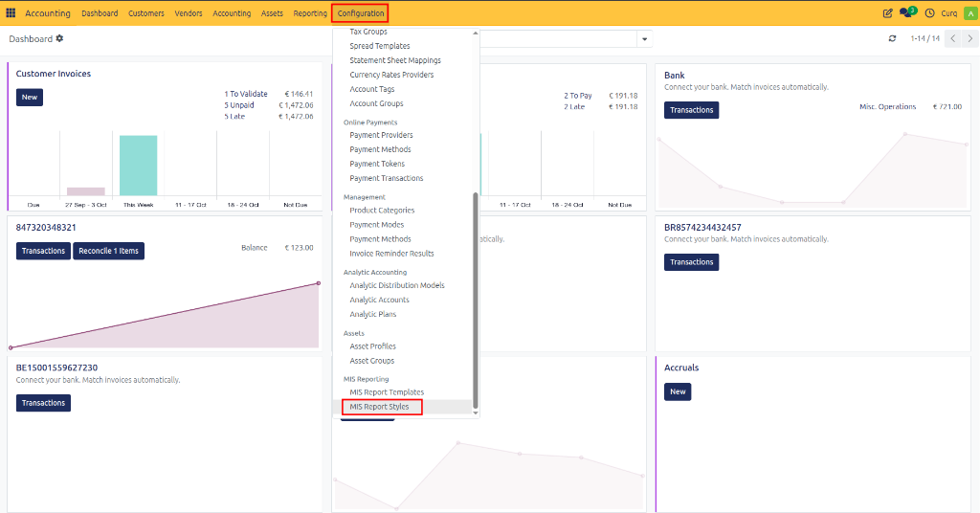Click 2 To Pay link
This screenshot has height=513, width=980.
click(577, 96)
